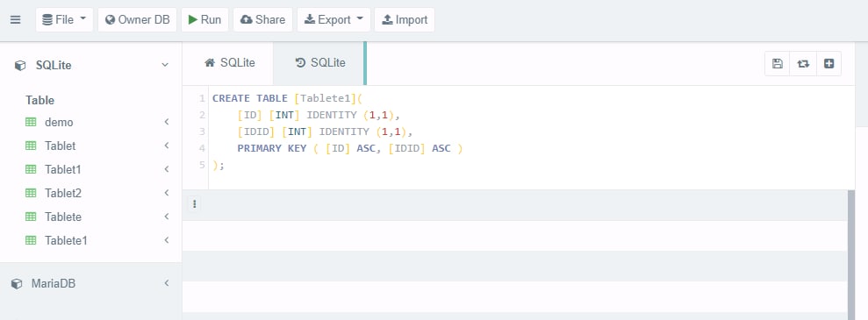Click the retweet refresh arrows icon
Image resolution: width=868 pixels, height=320 pixels.
click(803, 63)
